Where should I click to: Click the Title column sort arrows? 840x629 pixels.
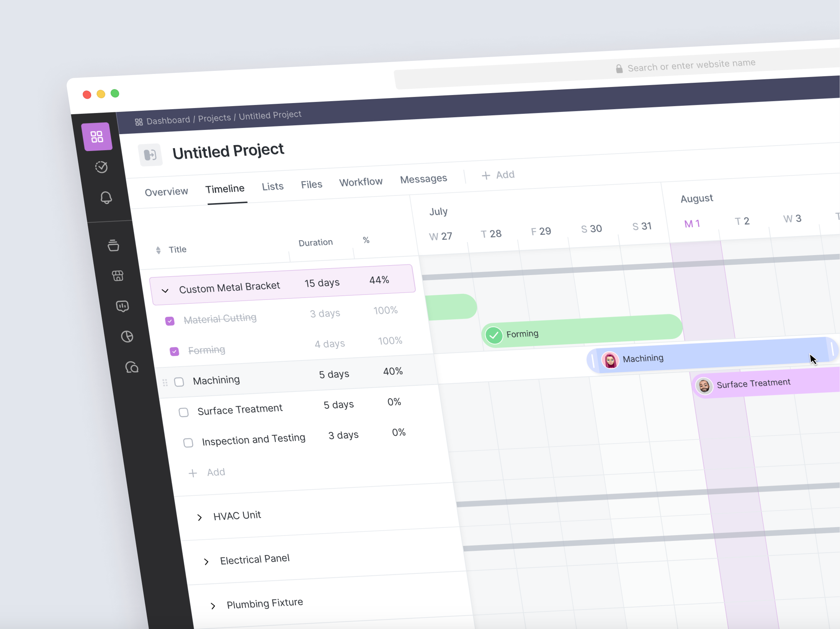158,249
